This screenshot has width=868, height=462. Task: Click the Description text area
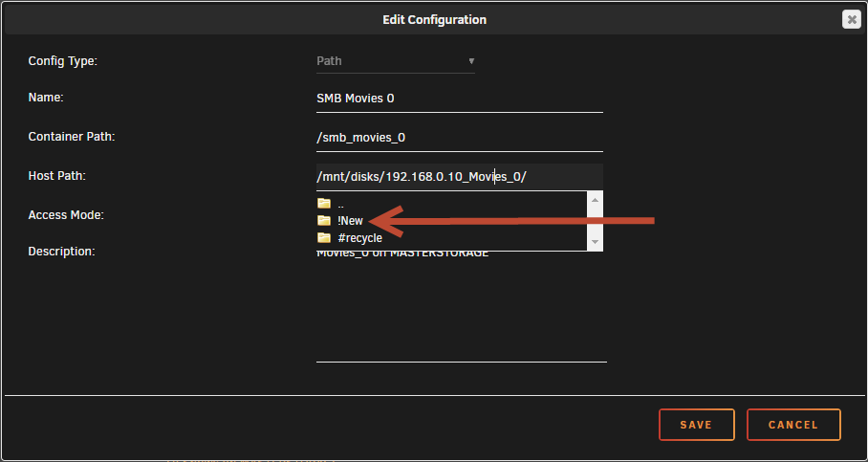pos(461,305)
